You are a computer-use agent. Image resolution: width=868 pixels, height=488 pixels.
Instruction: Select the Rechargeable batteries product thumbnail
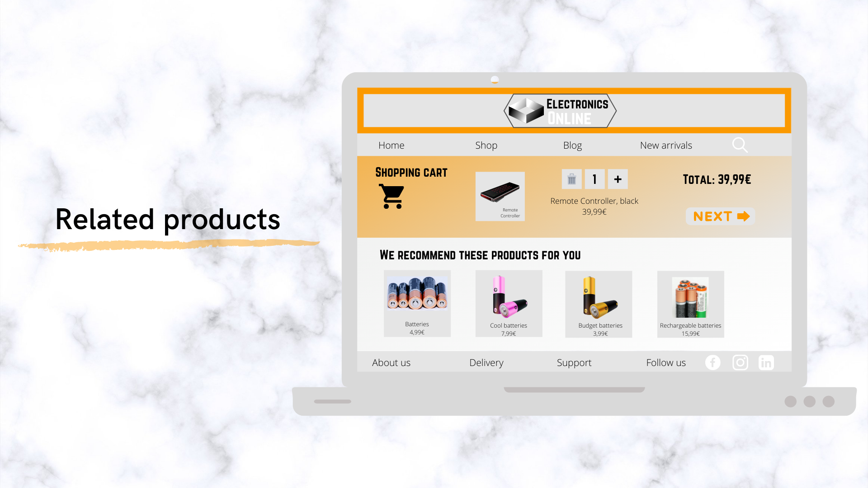(690, 304)
